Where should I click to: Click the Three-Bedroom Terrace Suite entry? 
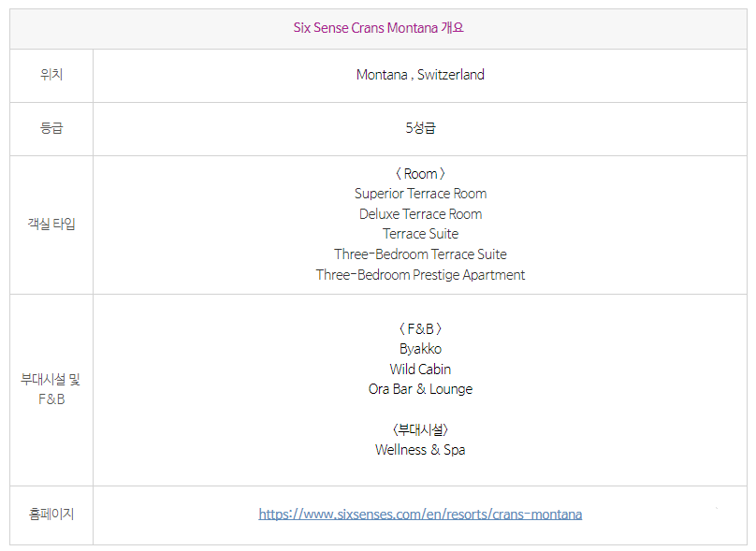420,254
